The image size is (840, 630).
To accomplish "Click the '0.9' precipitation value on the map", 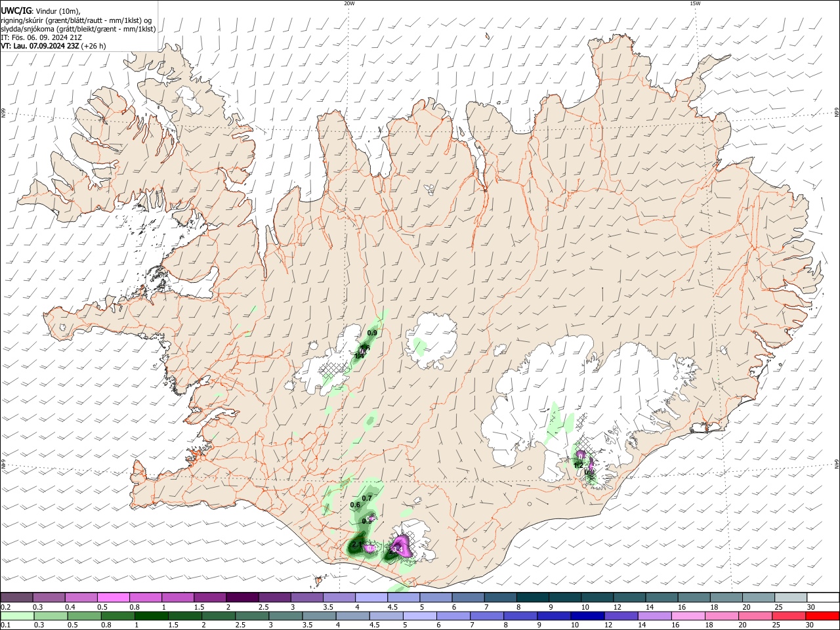I will pos(372,333).
